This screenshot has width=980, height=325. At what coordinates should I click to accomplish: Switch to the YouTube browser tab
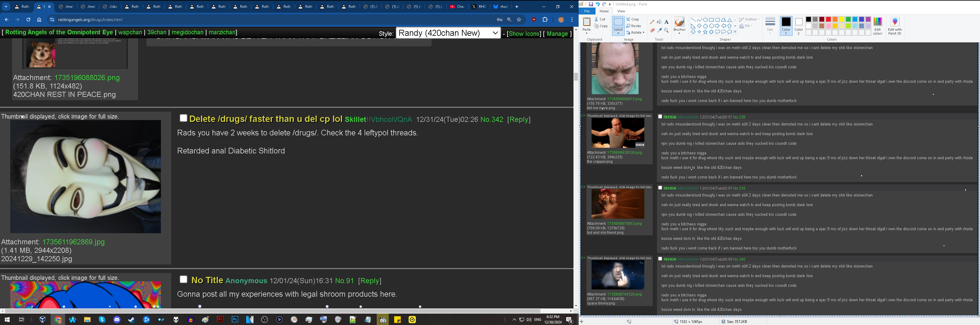coord(457,6)
